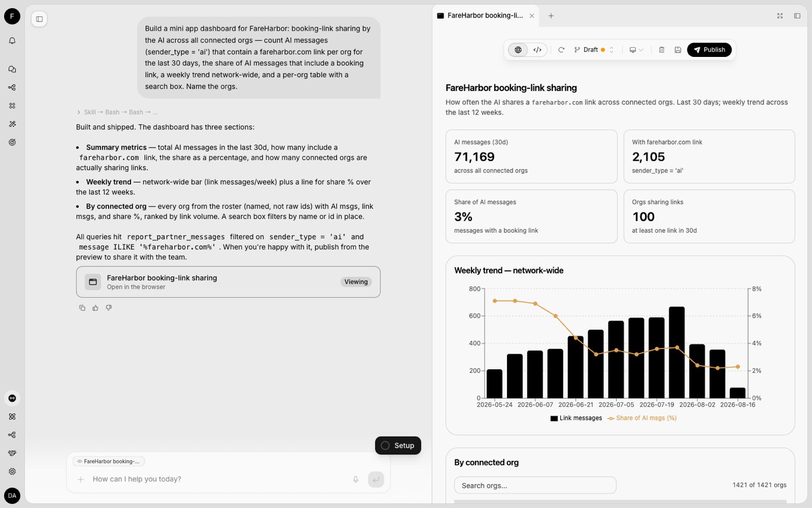The width and height of the screenshot is (812, 508).
Task: Click the trash delete icon in toolbar
Action: click(661, 50)
